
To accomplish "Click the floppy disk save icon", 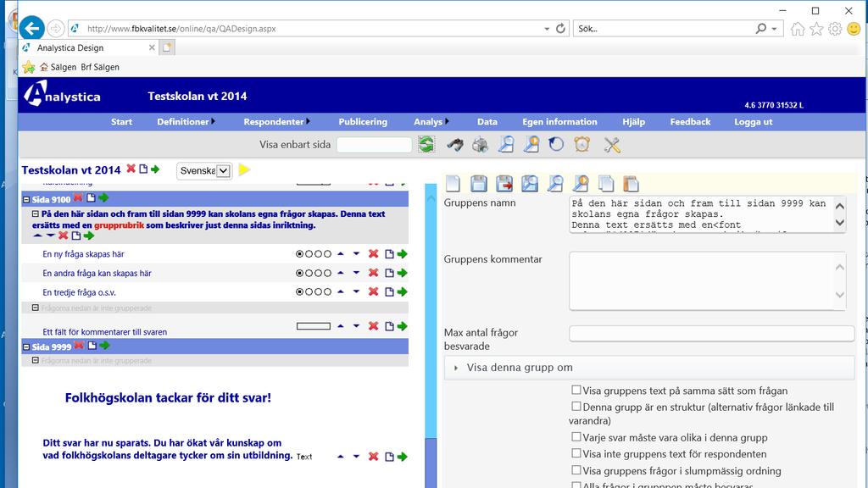I will click(x=479, y=183).
